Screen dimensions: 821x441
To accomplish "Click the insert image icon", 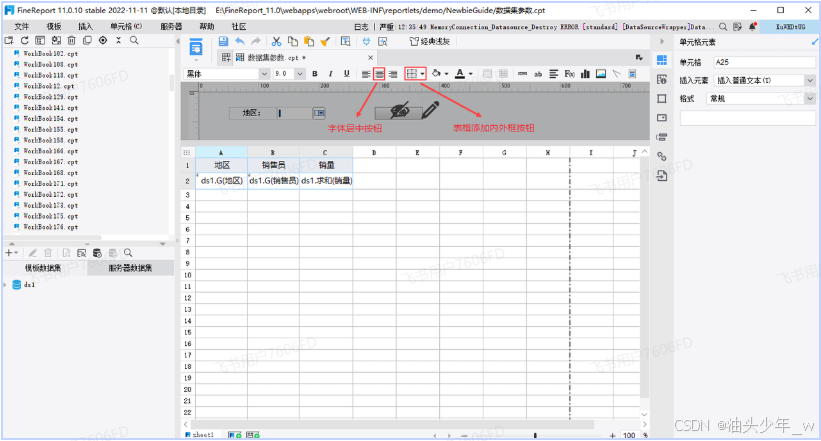I will (x=601, y=74).
